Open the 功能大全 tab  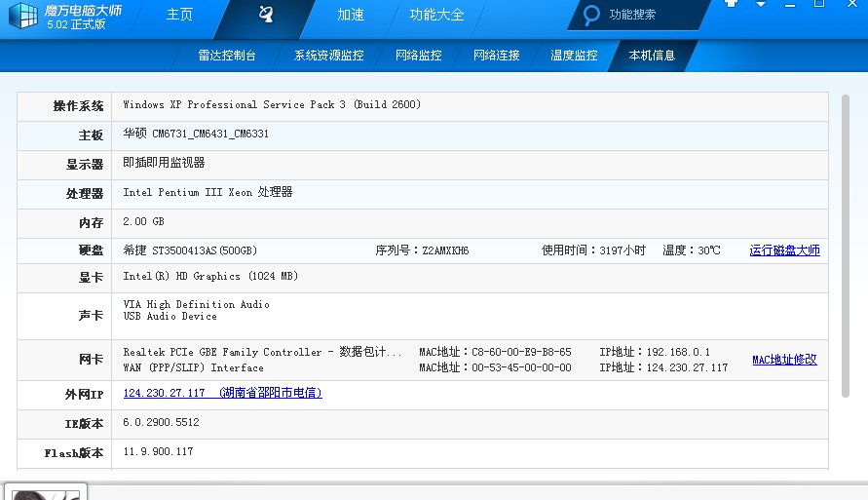coord(436,15)
